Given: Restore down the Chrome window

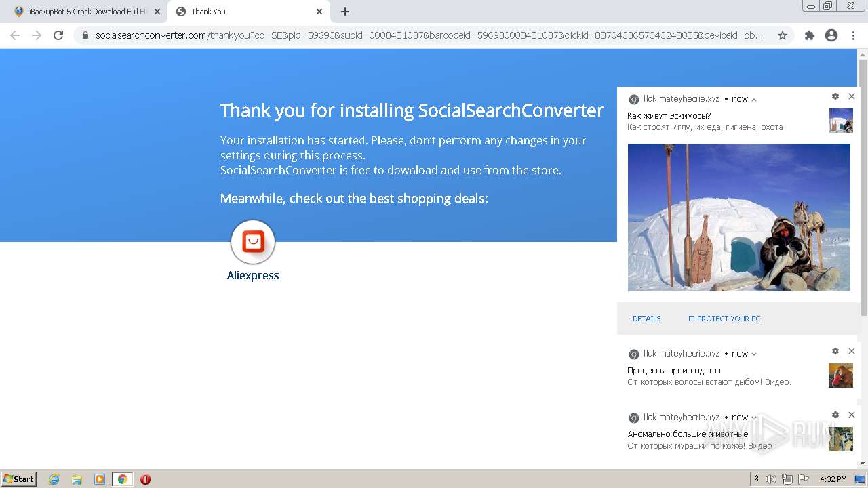Looking at the screenshot, I should pyautogui.click(x=828, y=5).
